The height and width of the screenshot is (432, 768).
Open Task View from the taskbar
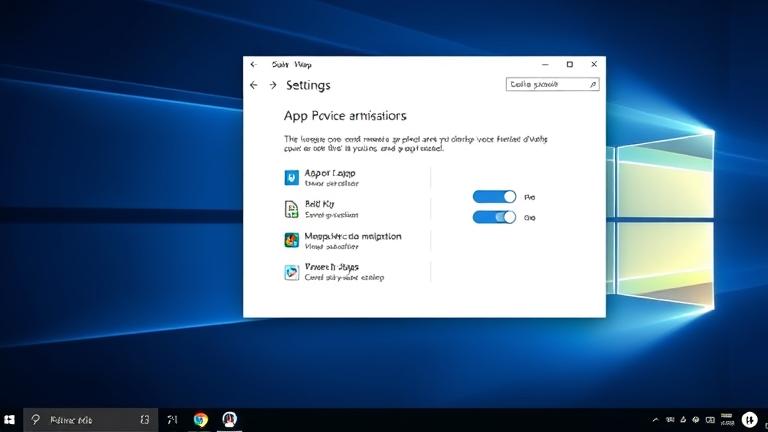point(172,420)
